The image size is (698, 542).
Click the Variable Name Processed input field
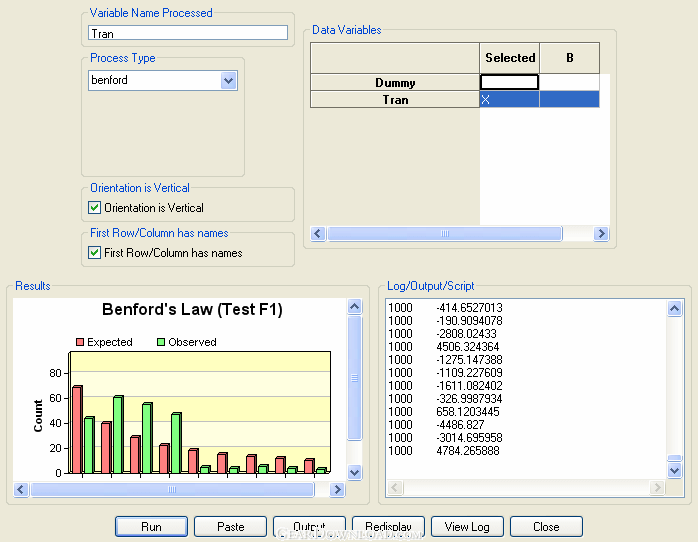[x=187, y=33]
